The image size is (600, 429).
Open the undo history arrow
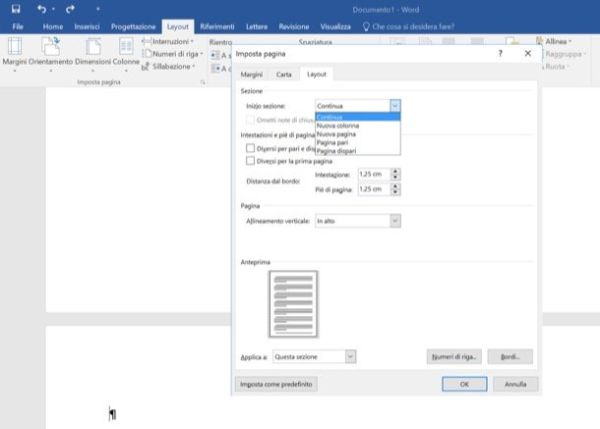(53, 9)
